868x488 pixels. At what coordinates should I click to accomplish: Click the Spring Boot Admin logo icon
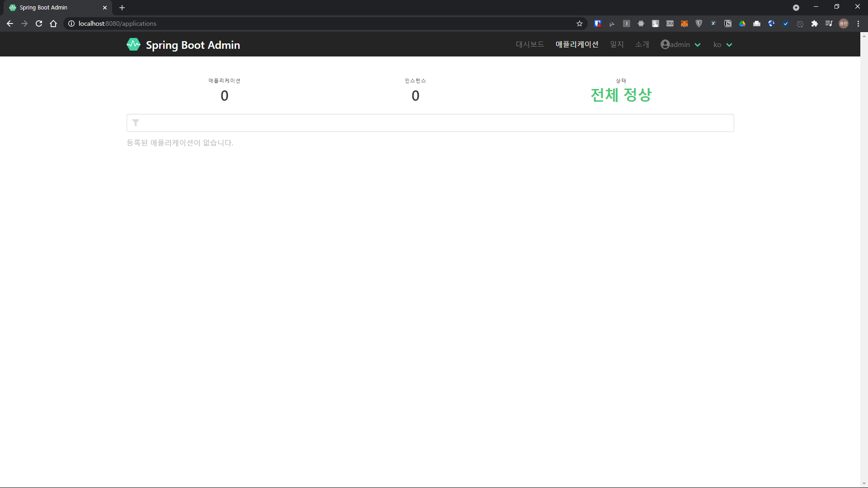[133, 44]
